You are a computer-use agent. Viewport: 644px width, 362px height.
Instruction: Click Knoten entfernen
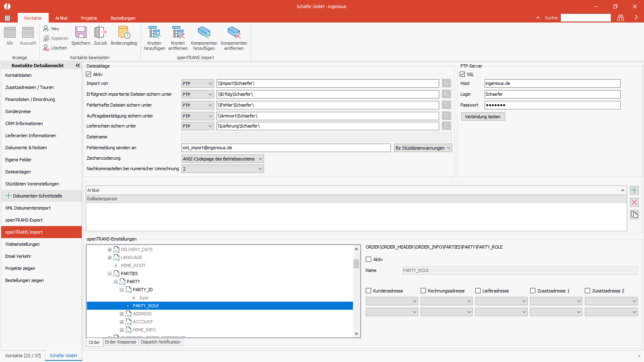178,38
